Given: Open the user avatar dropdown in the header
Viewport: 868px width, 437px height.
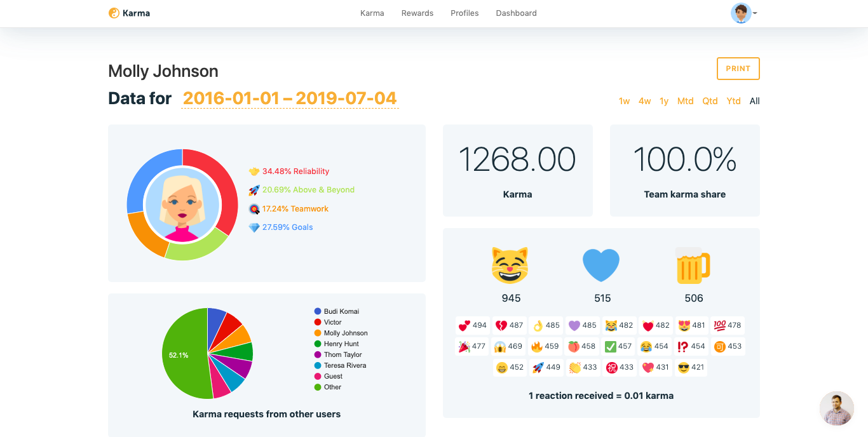Looking at the screenshot, I should pyautogui.click(x=744, y=13).
